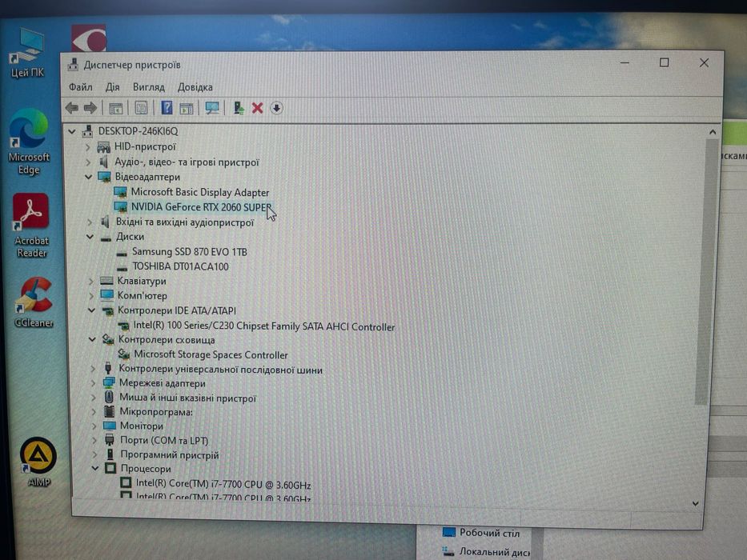747x560 pixels.
Task: Click the Диски category icon
Action: (x=106, y=238)
